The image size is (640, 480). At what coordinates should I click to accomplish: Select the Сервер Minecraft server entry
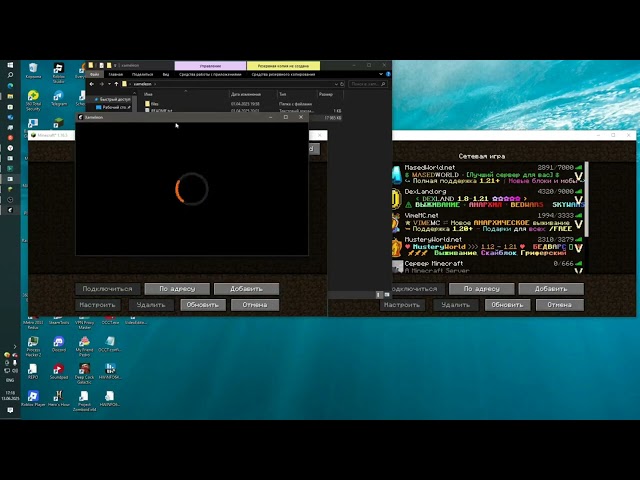pos(488,267)
